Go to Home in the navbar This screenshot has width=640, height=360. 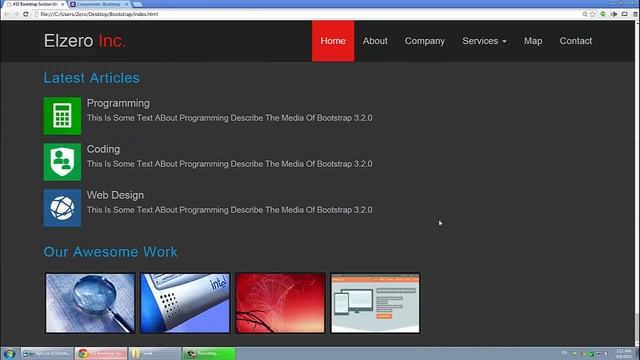click(x=333, y=41)
